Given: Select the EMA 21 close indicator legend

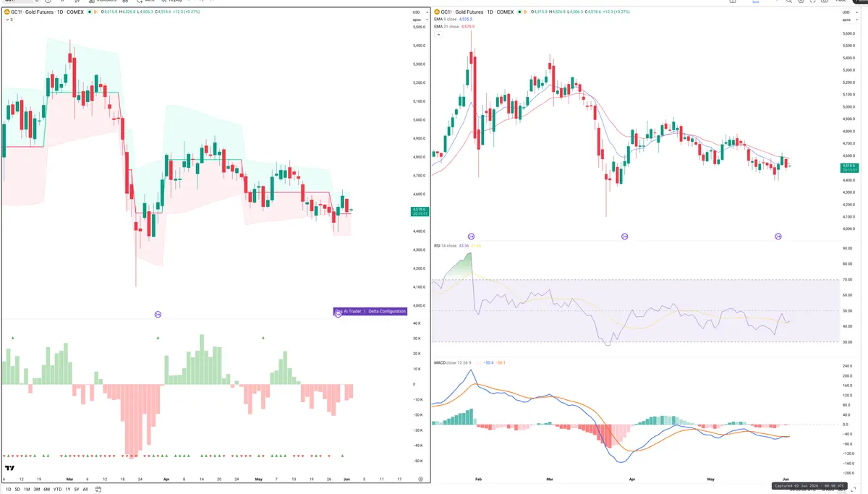Looking at the screenshot, I should [448, 27].
